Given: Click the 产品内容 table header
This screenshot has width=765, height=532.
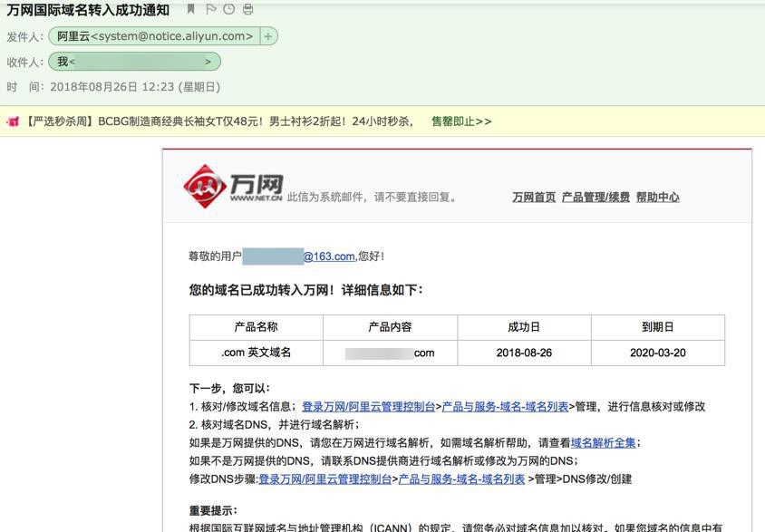Looking at the screenshot, I should [390, 327].
